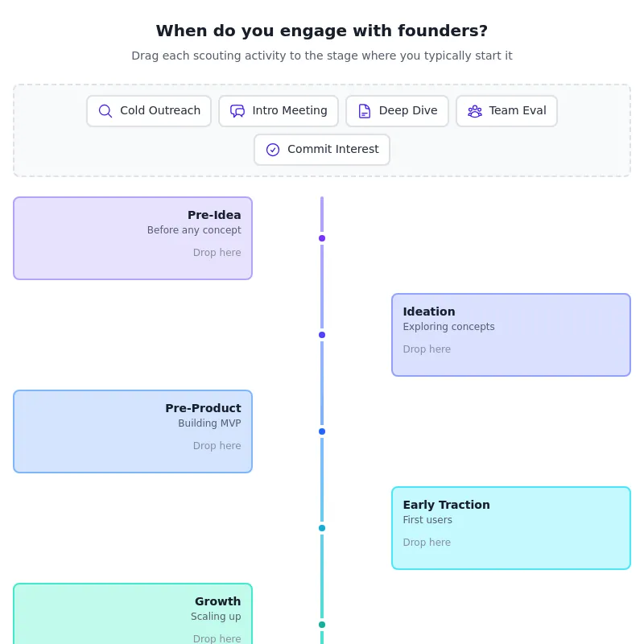Click the Pre-Product timeline marker
Viewport: 644px width, 644px height.
click(x=322, y=431)
